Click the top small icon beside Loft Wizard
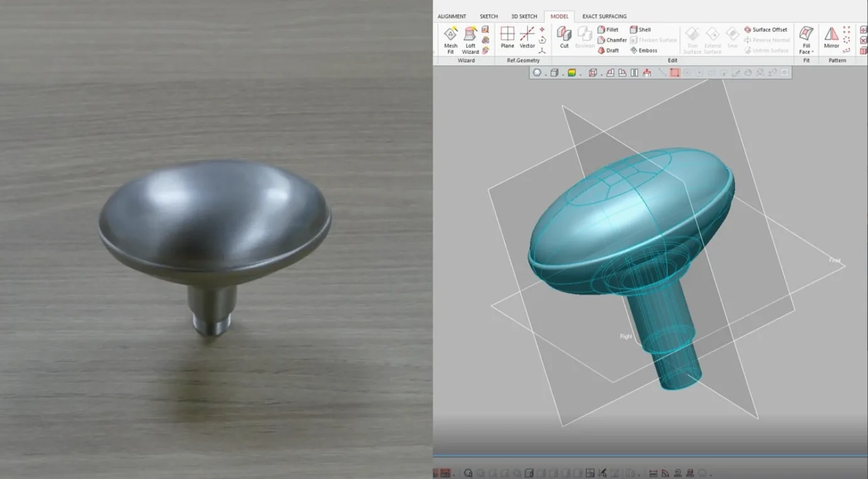Viewport: 868px width, 479px height. [x=485, y=30]
